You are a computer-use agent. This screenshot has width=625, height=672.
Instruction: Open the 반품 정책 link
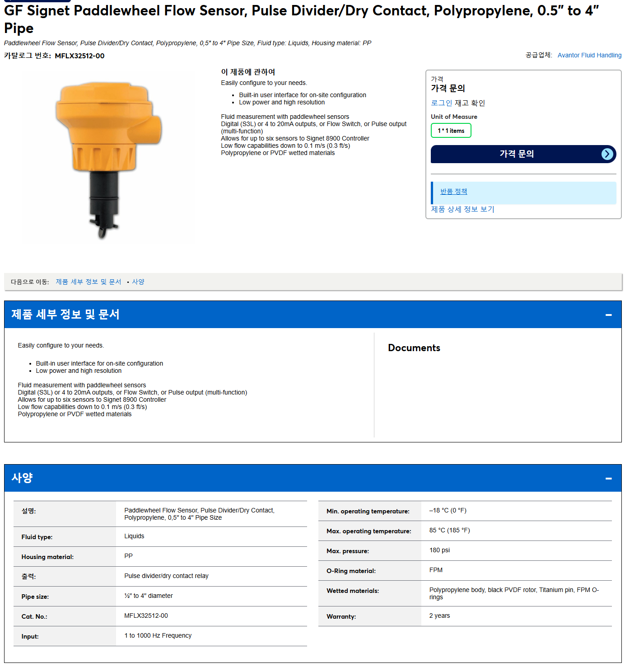click(x=453, y=192)
